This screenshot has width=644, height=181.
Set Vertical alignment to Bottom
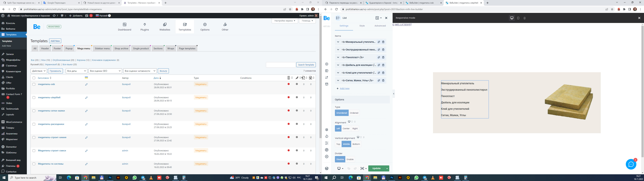pos(356,144)
